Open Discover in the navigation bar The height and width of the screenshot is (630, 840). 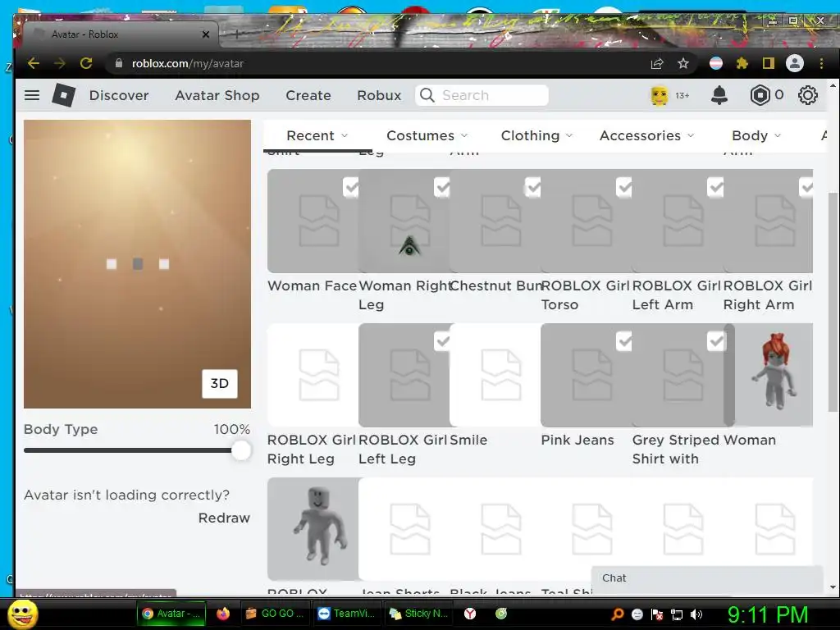coord(119,95)
